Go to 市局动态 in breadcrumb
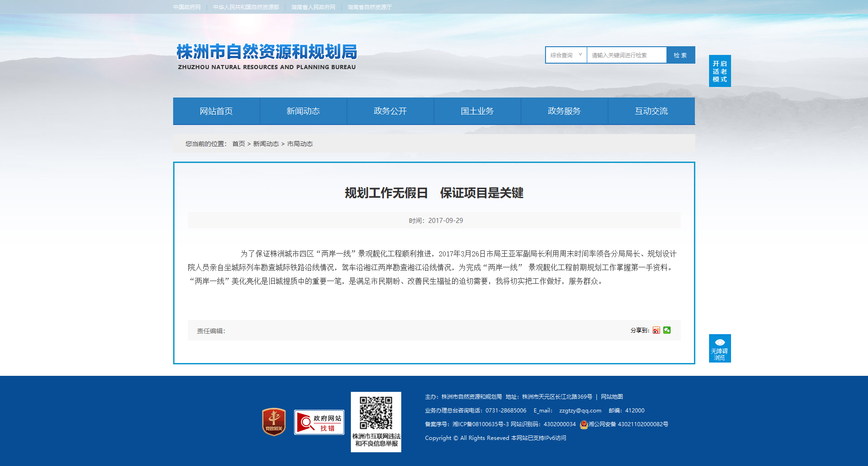Image resolution: width=868 pixels, height=466 pixels. tap(300, 144)
